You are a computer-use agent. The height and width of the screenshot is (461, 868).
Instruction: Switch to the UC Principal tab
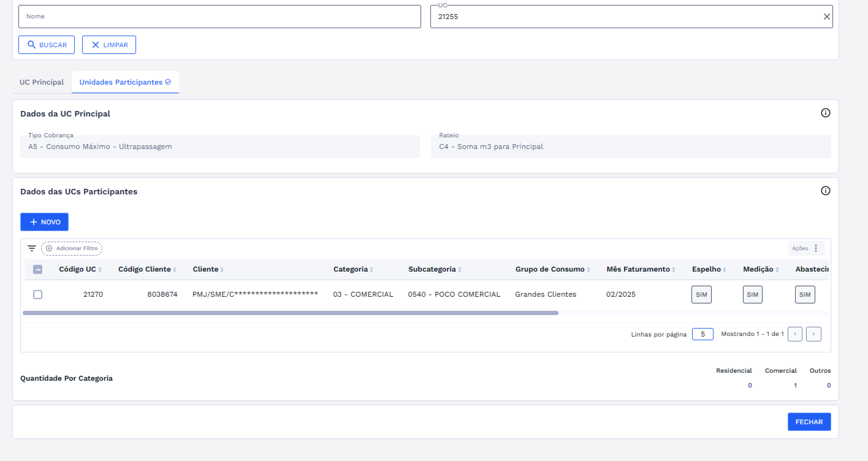coord(41,82)
